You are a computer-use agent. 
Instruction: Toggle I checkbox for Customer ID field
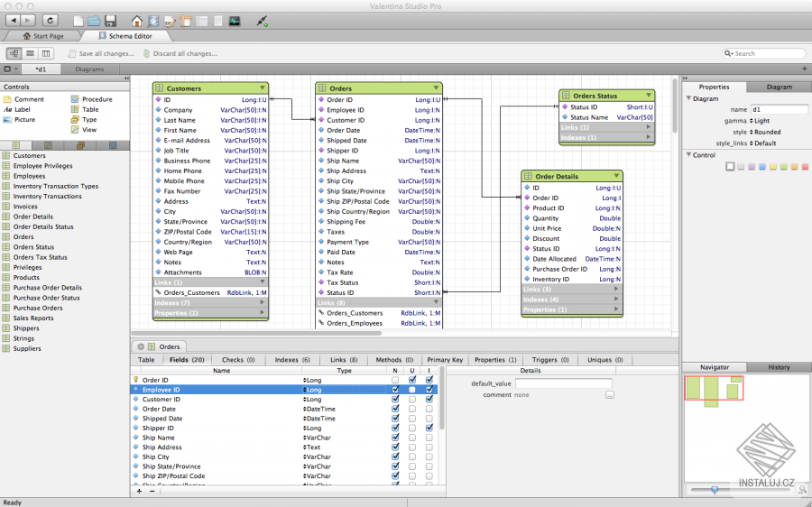(x=429, y=400)
